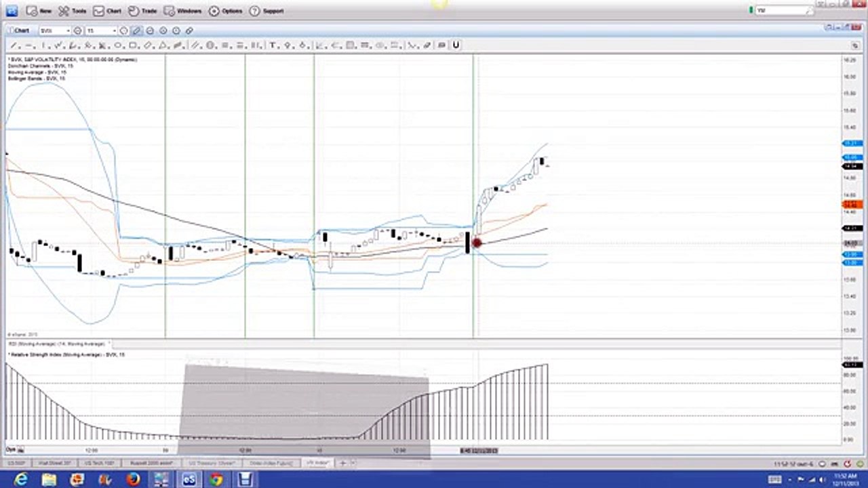Switch to the US Treasury tab

coord(211,463)
